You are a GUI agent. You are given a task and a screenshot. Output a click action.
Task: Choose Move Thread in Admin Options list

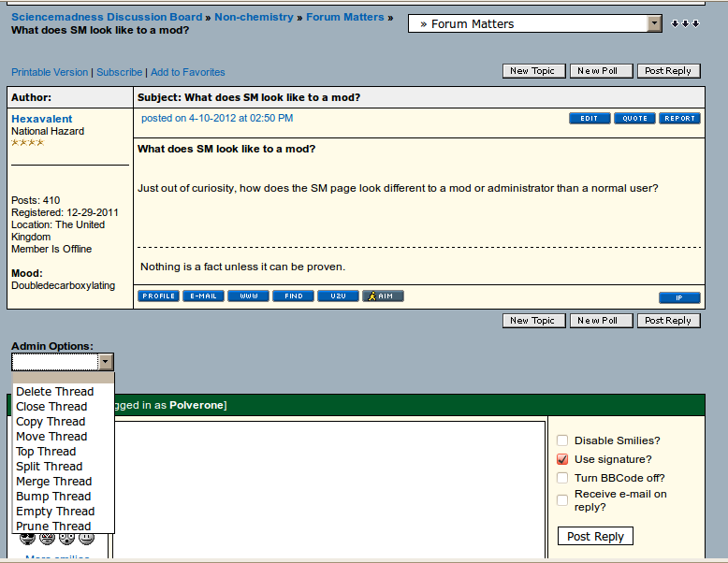tap(51, 437)
